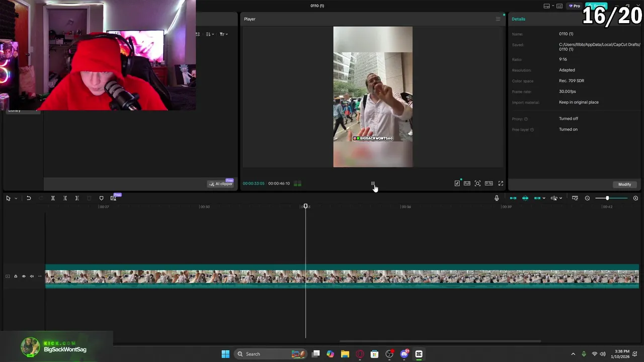This screenshot has height=362, width=644.
Task: Switch to the Details tab
Action: [x=518, y=19]
